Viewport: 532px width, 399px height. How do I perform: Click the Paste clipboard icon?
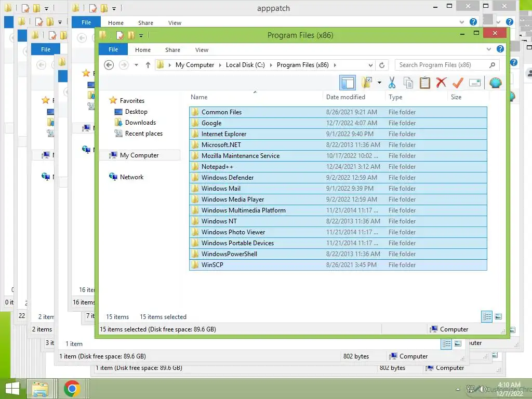[424, 83]
